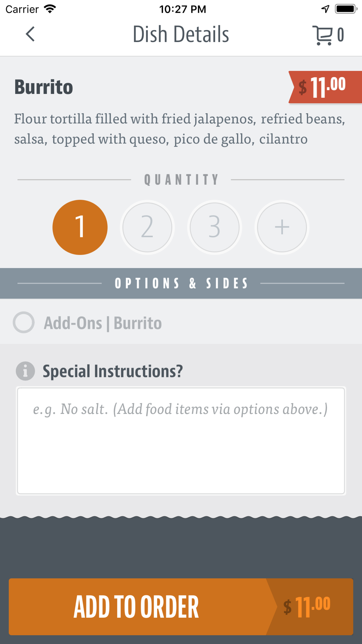Tap the location arrow status icon

coord(325,9)
